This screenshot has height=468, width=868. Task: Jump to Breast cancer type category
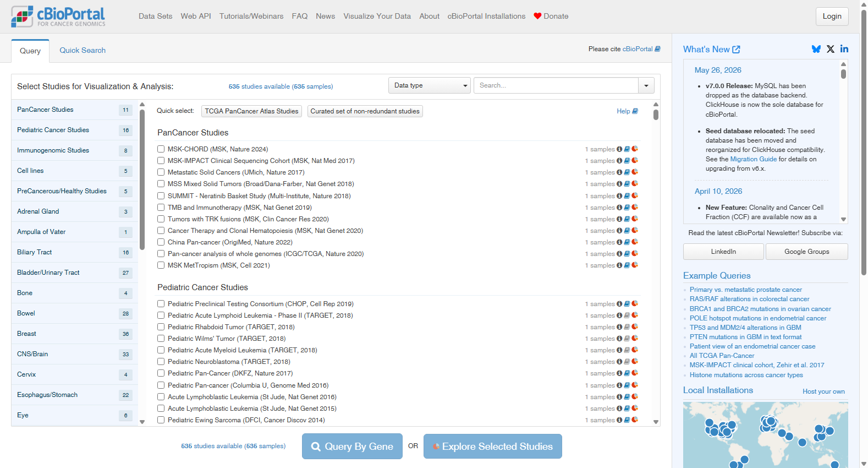pyautogui.click(x=74, y=334)
